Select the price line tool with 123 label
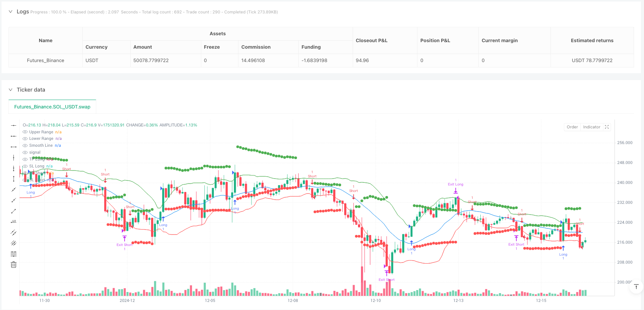This screenshot has height=310, width=644. pos(13,221)
